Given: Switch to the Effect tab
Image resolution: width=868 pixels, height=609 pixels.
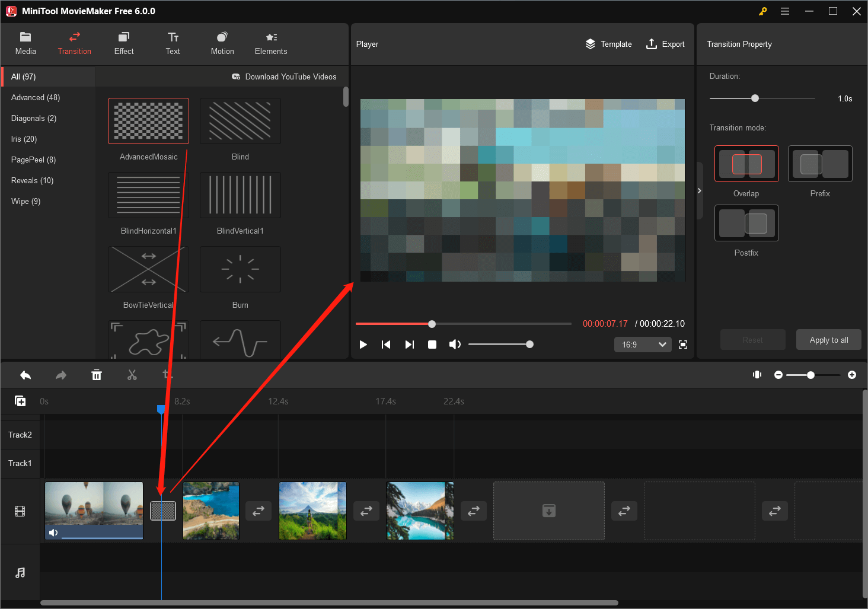Looking at the screenshot, I should (123, 43).
